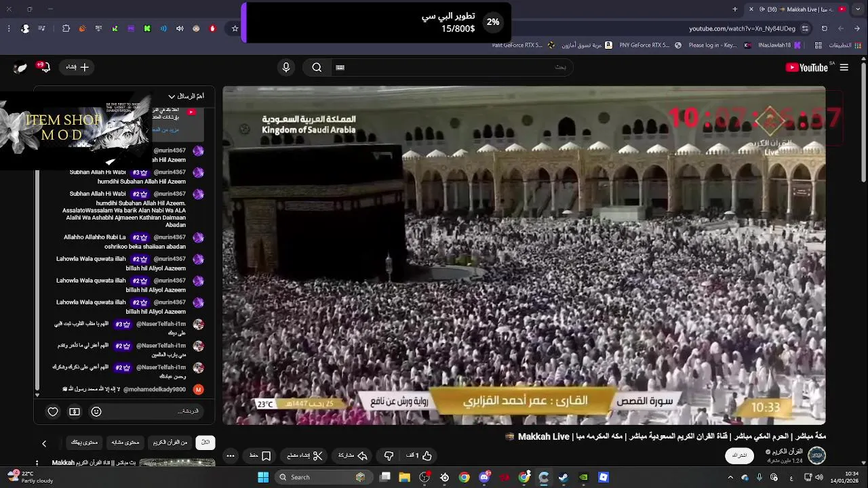Open the Palit GeForce RTX 5... bookmark
The width and height of the screenshot is (868, 488).
point(522,45)
